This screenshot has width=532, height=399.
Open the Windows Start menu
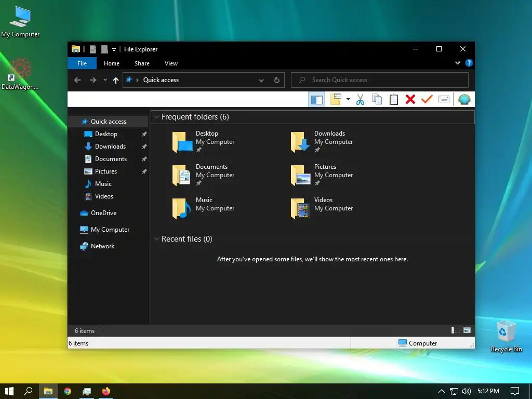point(9,391)
